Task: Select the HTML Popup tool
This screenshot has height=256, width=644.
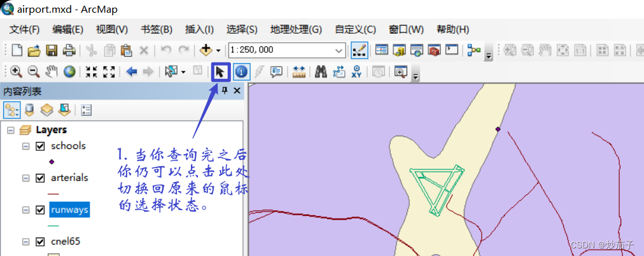Action: (x=276, y=72)
